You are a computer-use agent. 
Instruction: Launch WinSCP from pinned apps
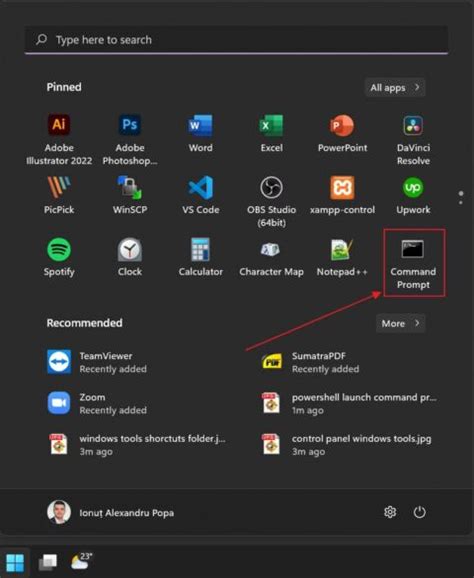(x=130, y=195)
